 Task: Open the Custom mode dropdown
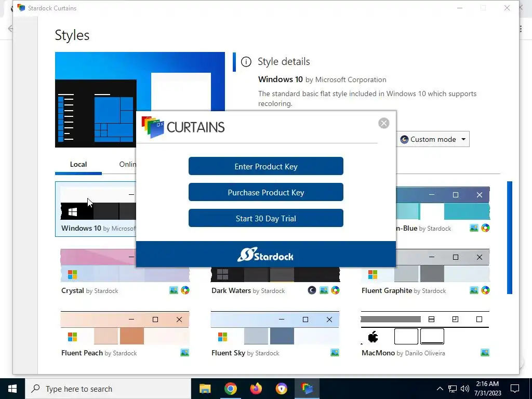[433, 139]
